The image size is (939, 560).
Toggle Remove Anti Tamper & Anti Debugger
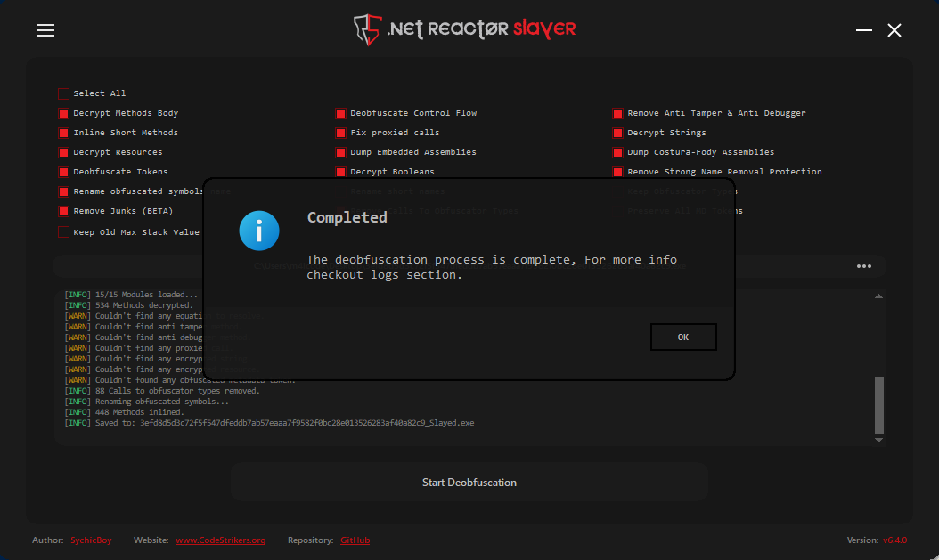pyautogui.click(x=617, y=112)
